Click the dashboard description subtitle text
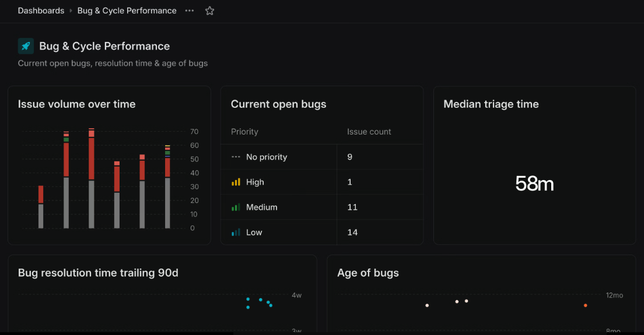The width and height of the screenshot is (644, 335). 113,63
